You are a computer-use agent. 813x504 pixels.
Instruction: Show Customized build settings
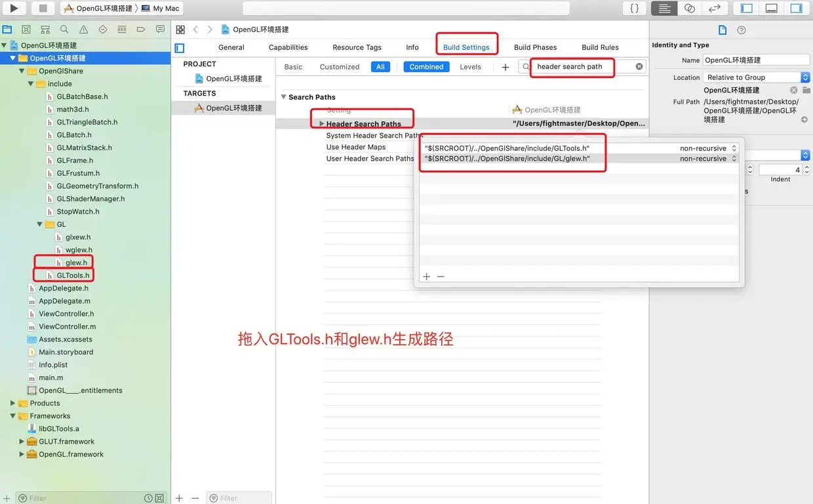(x=340, y=67)
